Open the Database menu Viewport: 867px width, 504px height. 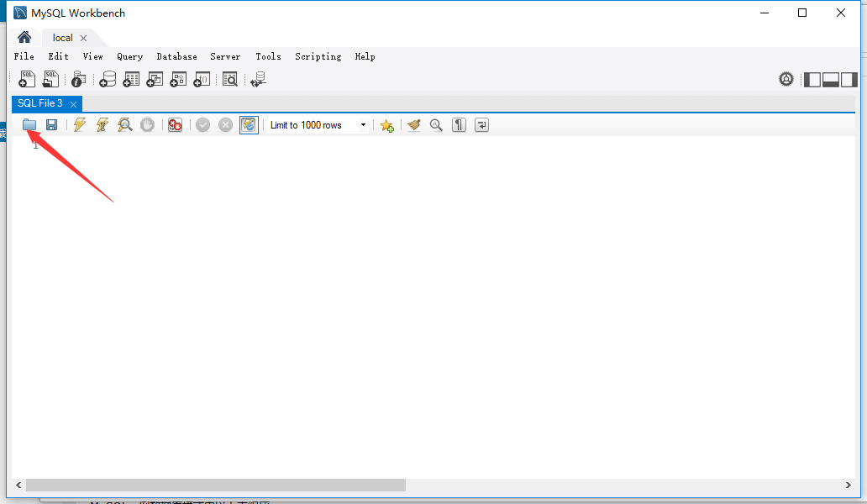click(x=177, y=56)
